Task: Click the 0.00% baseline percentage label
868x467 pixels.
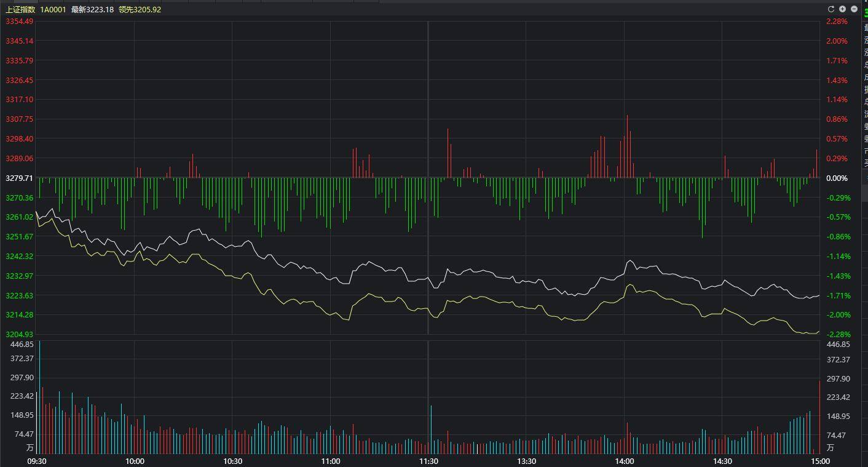Action: pos(837,178)
